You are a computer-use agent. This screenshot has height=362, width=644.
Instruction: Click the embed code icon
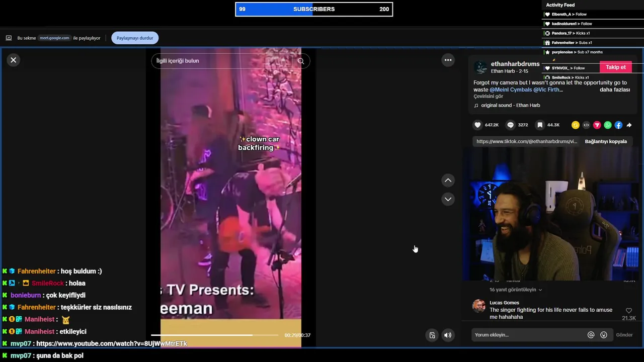click(586, 125)
